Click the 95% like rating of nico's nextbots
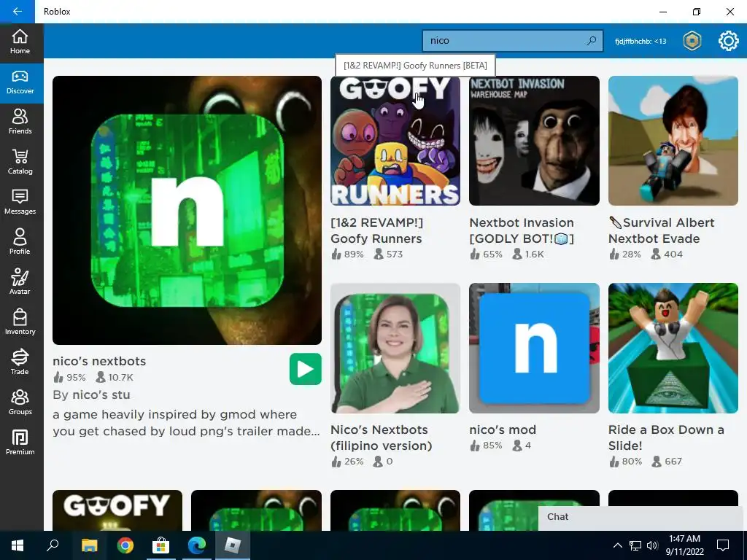 tap(69, 378)
